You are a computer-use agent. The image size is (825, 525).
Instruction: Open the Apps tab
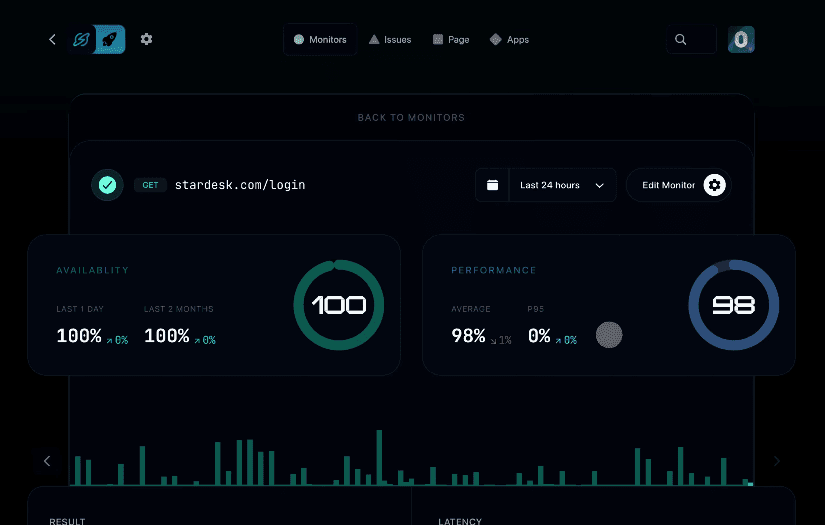(x=509, y=40)
